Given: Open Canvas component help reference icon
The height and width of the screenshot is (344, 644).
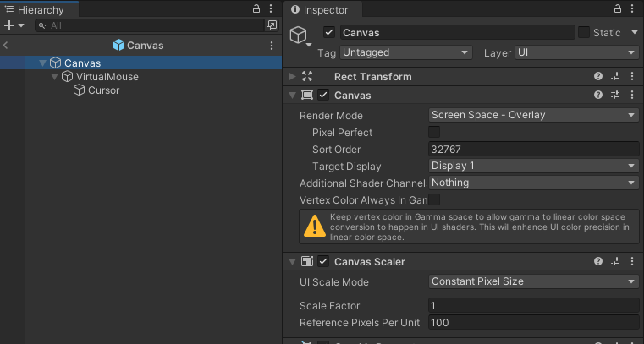Looking at the screenshot, I should [598, 96].
